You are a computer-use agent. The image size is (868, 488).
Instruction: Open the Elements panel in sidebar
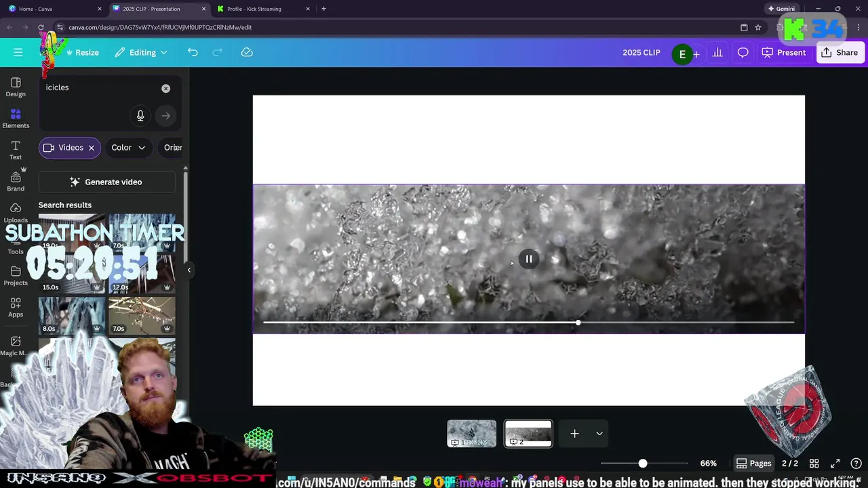point(16,118)
